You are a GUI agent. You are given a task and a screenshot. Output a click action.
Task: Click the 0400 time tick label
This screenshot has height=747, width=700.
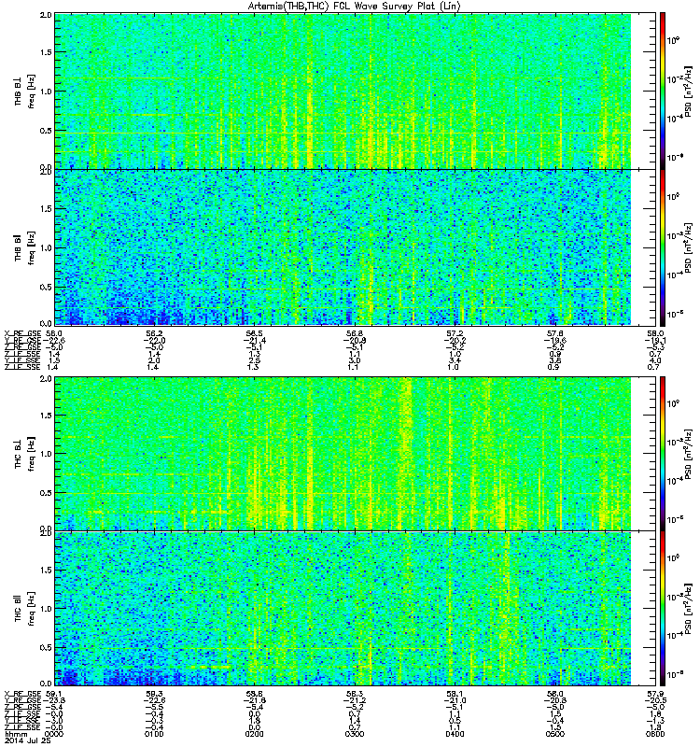tap(455, 734)
